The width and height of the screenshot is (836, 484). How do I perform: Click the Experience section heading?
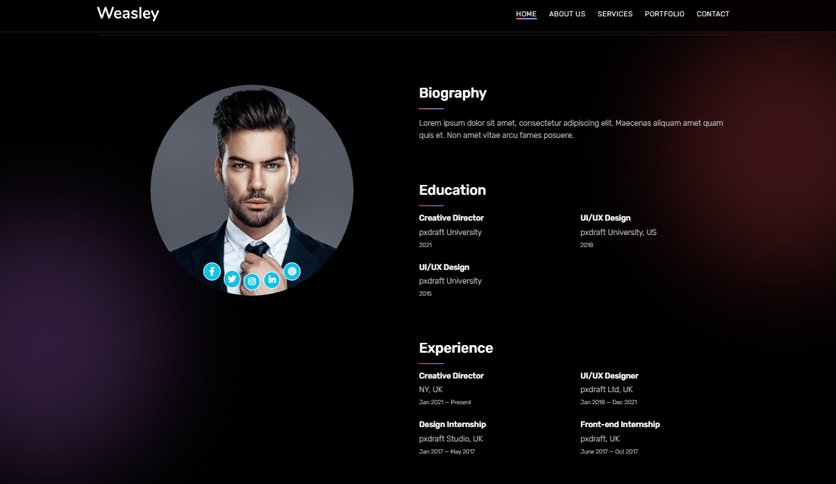456,348
